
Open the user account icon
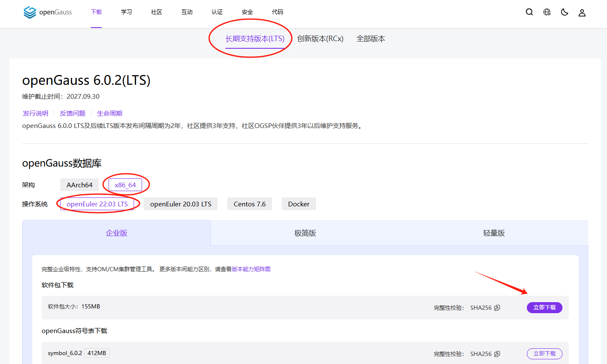[582, 13]
